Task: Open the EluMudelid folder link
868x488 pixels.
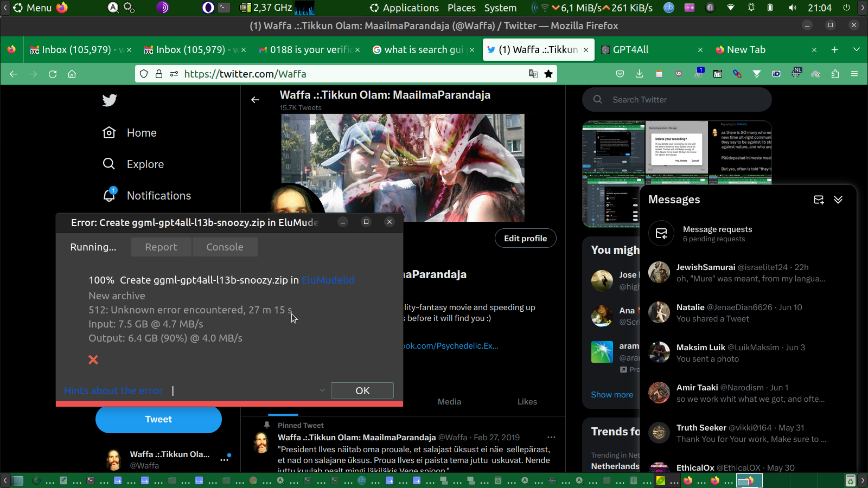Action: (x=328, y=280)
